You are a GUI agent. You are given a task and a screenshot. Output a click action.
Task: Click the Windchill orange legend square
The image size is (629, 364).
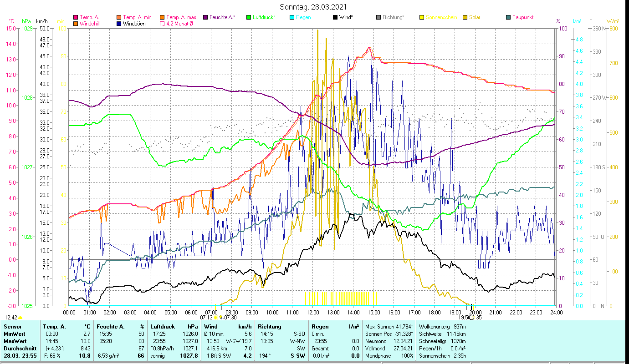76,24
